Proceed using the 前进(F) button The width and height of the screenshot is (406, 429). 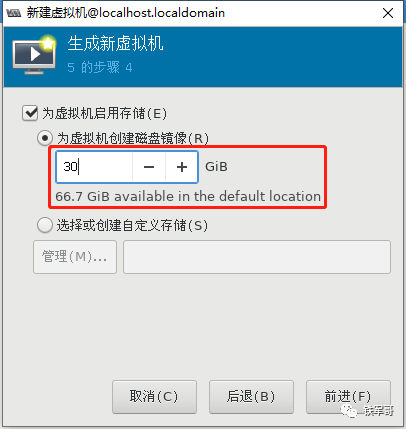point(348,397)
